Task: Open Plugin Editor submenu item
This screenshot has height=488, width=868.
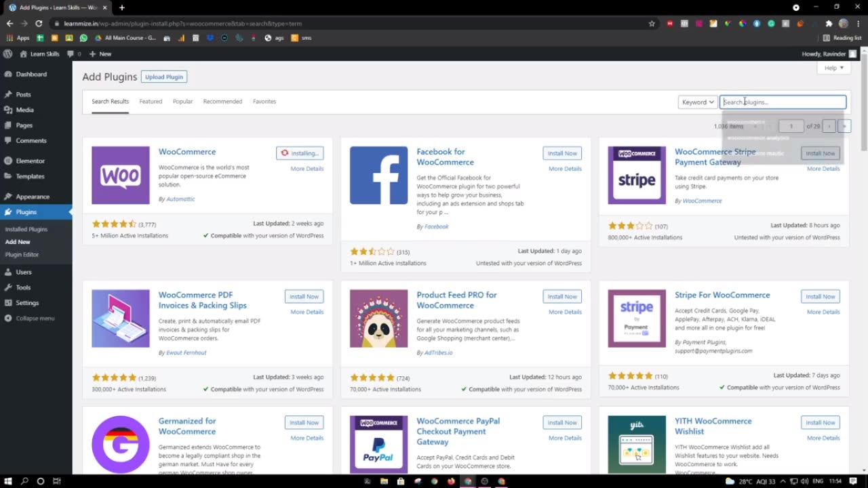Action: click(x=22, y=254)
